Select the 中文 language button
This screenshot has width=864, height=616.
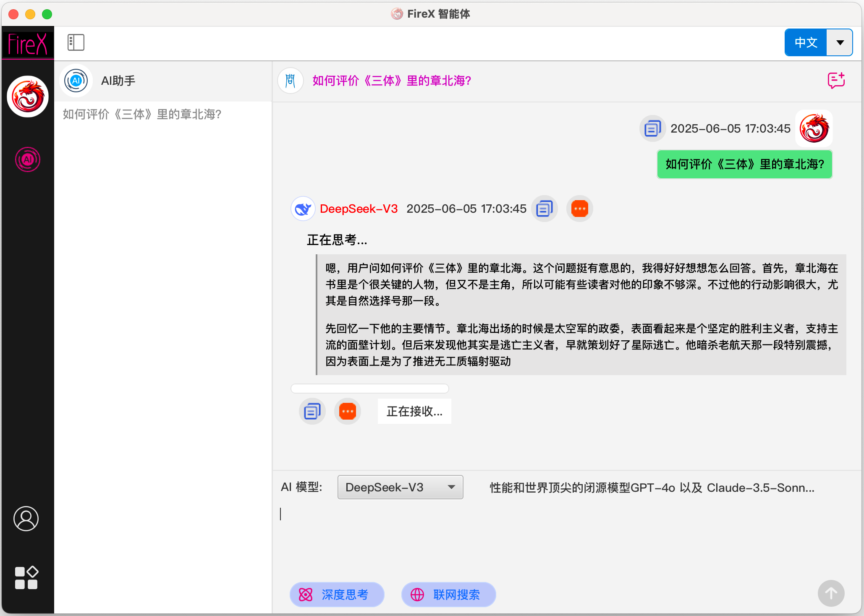tap(806, 42)
